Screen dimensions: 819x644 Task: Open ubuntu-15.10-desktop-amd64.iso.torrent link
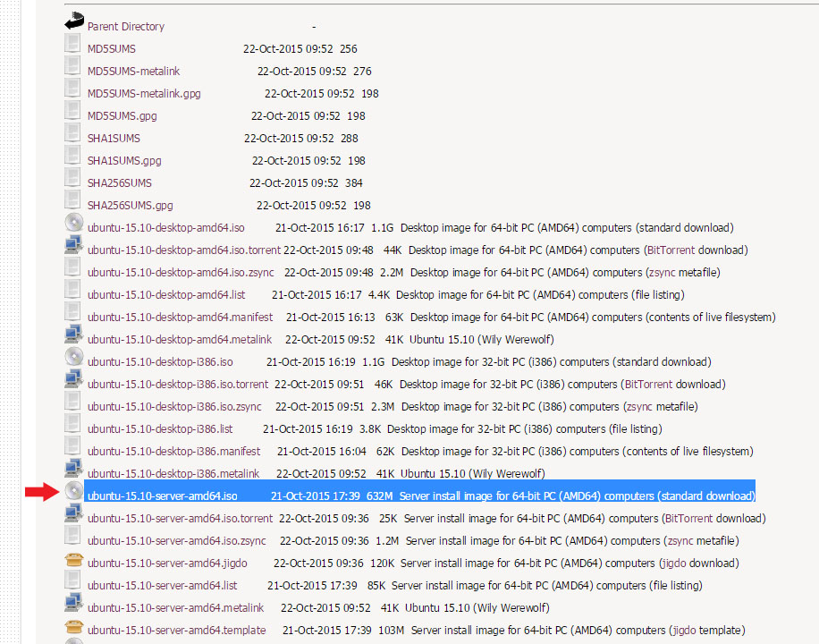click(184, 250)
